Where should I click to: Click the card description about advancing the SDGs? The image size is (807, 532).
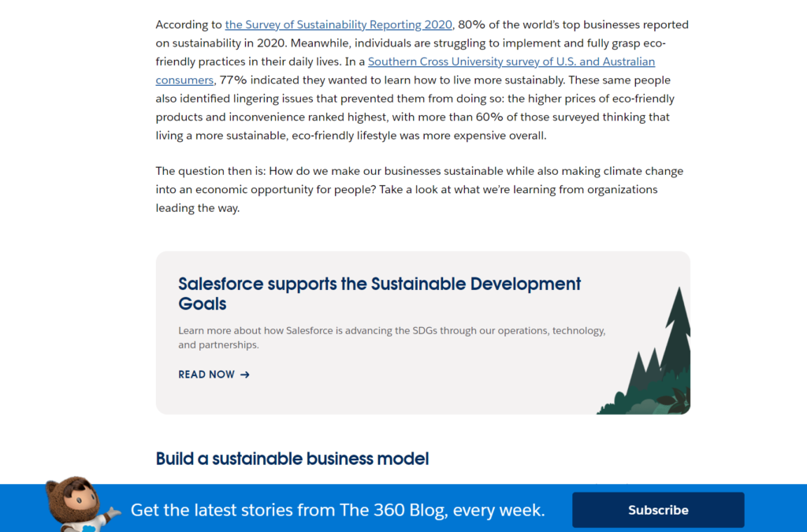392,337
